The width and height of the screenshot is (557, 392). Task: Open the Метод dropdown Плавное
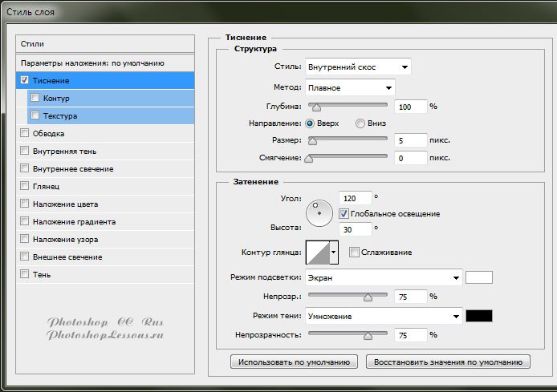tap(350, 87)
